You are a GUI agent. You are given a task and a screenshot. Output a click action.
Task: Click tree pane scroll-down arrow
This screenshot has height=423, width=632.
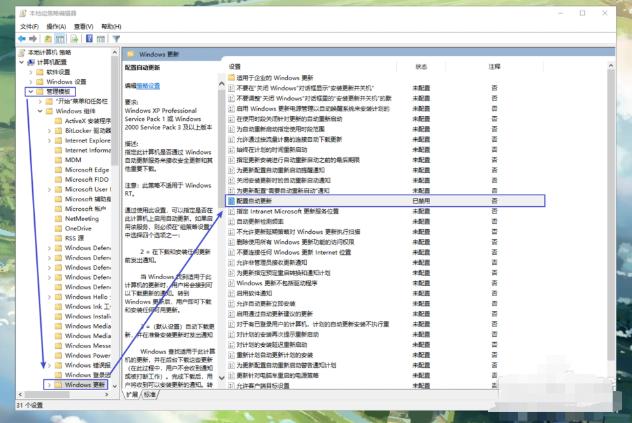tap(115, 386)
